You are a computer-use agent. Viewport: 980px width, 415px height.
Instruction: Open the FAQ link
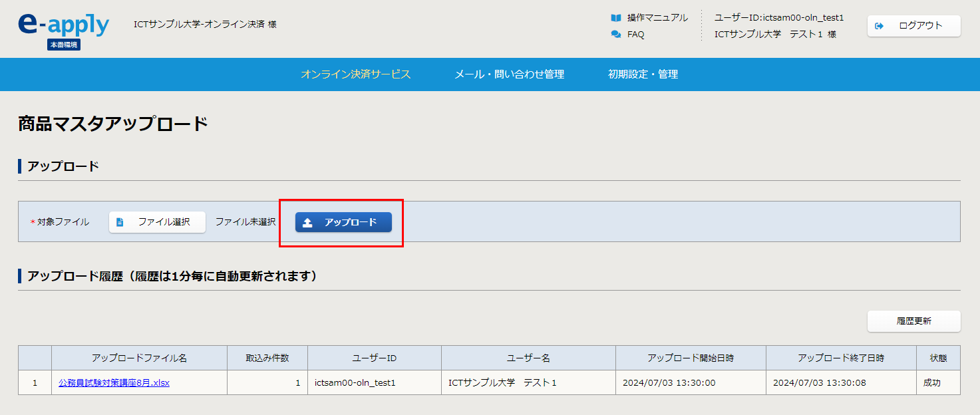coord(635,35)
